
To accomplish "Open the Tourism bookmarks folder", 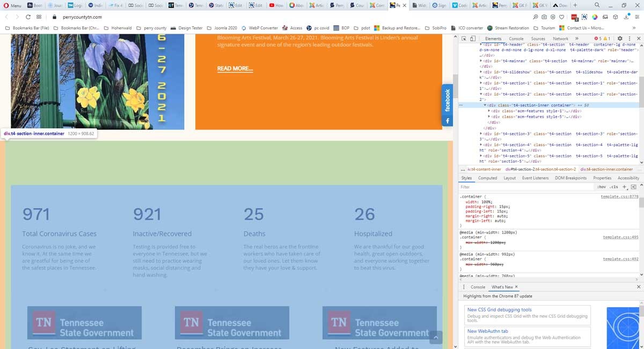I will click(544, 28).
